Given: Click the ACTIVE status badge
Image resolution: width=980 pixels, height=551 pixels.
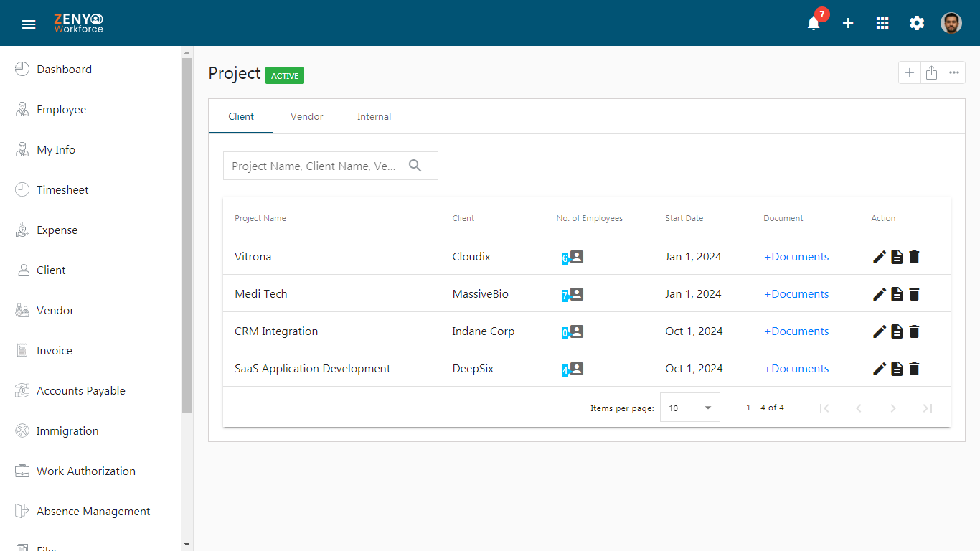Looking at the screenshot, I should [x=285, y=75].
